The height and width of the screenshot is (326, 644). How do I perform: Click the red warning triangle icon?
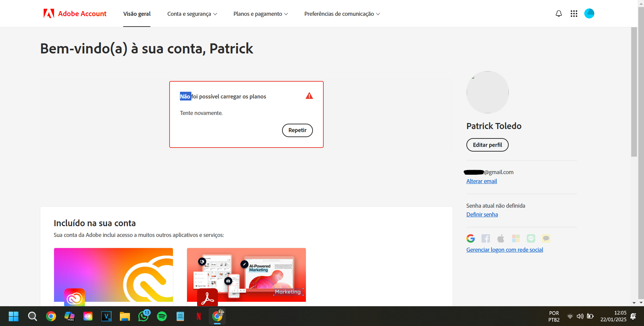pos(309,96)
